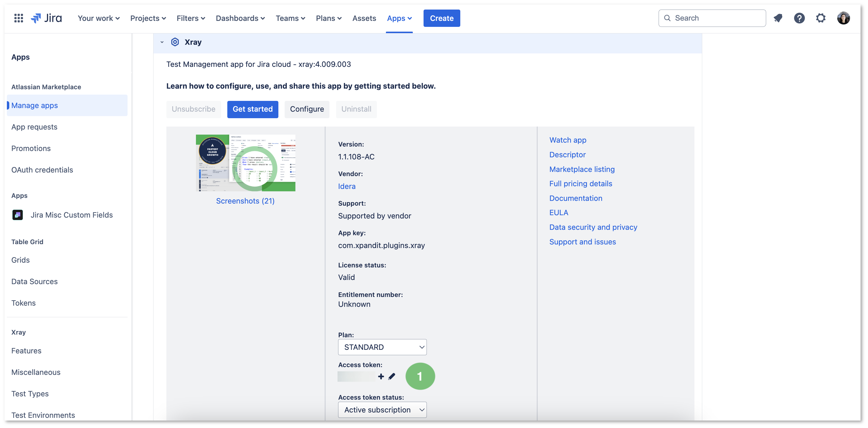Open the Teams dropdown menu
868x428 pixels.
coord(290,18)
